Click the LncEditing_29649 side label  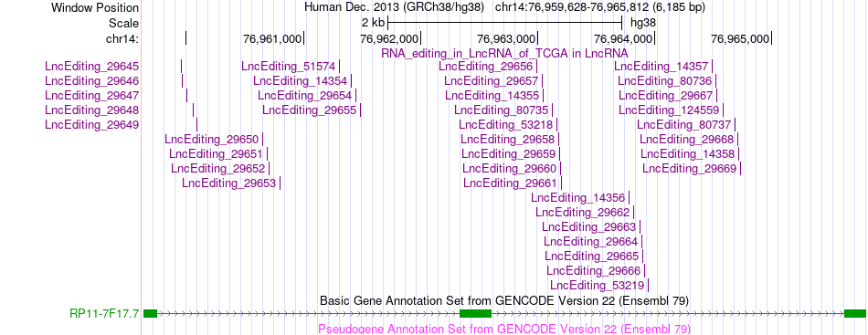92,124
